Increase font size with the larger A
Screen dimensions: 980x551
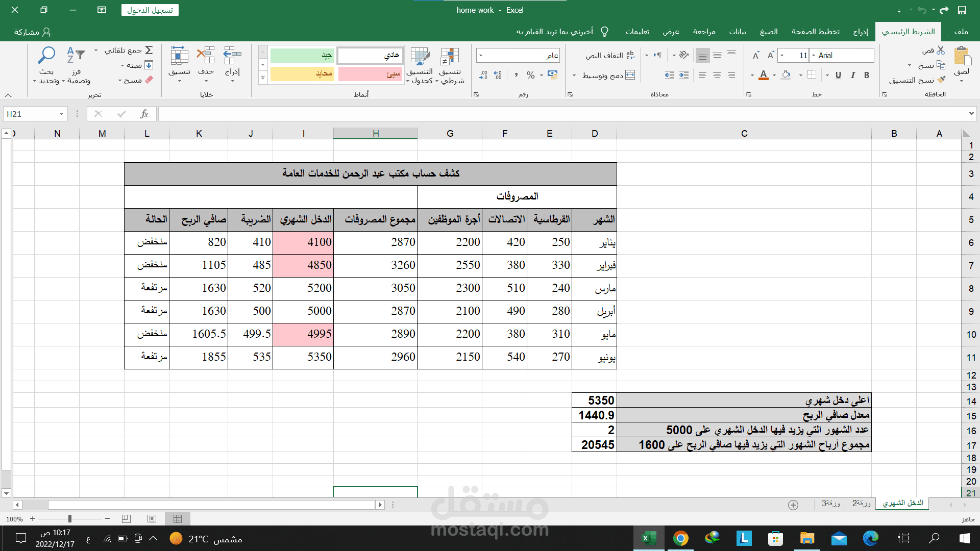tap(771, 55)
